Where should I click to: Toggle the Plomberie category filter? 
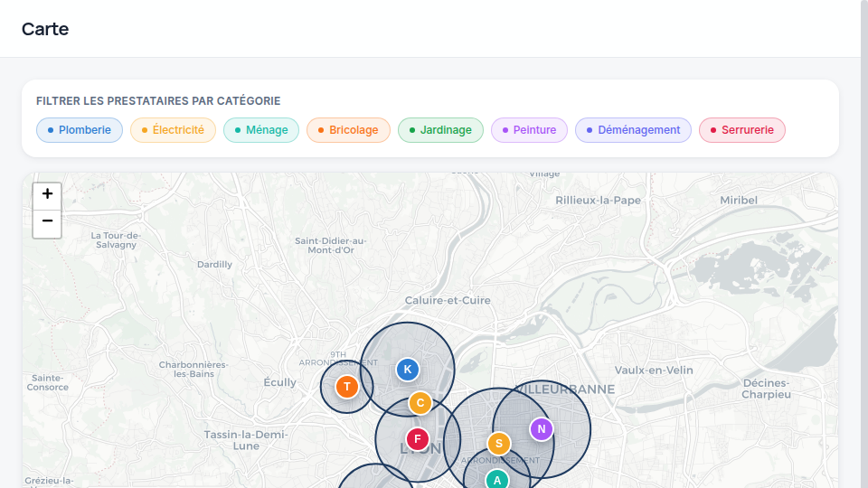click(80, 130)
